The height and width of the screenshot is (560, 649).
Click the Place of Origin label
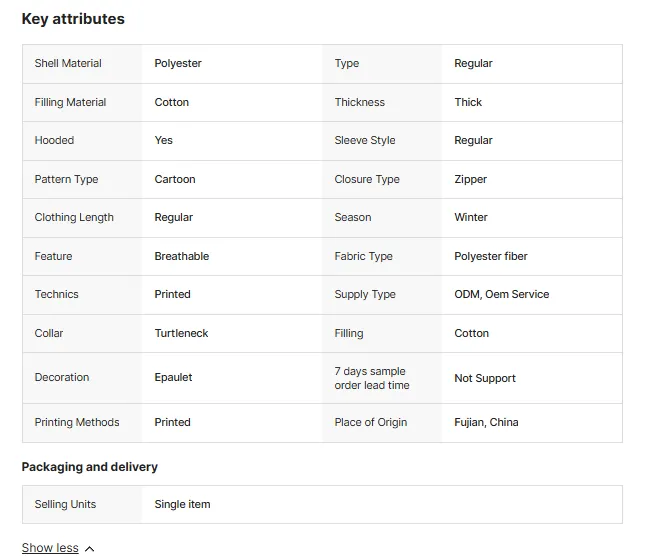click(371, 422)
